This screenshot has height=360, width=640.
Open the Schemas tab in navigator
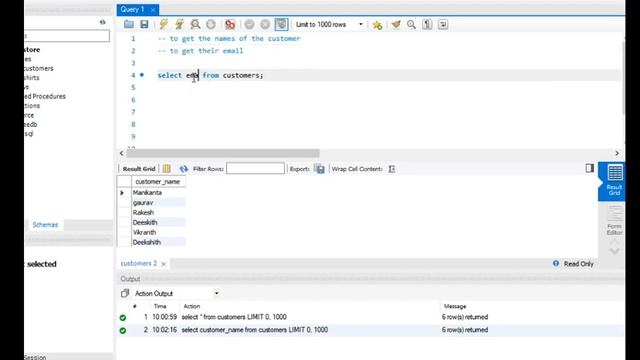click(x=45, y=224)
